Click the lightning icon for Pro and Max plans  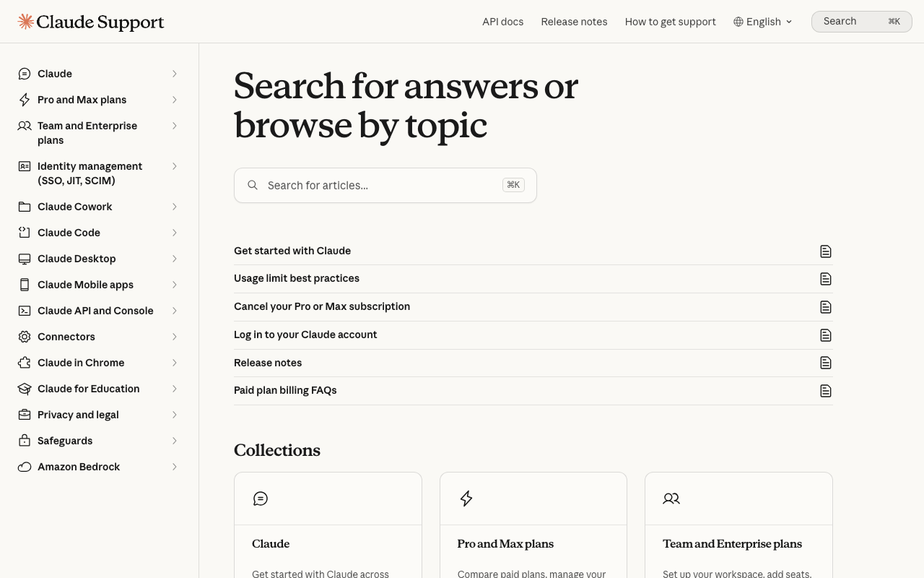tap(25, 100)
